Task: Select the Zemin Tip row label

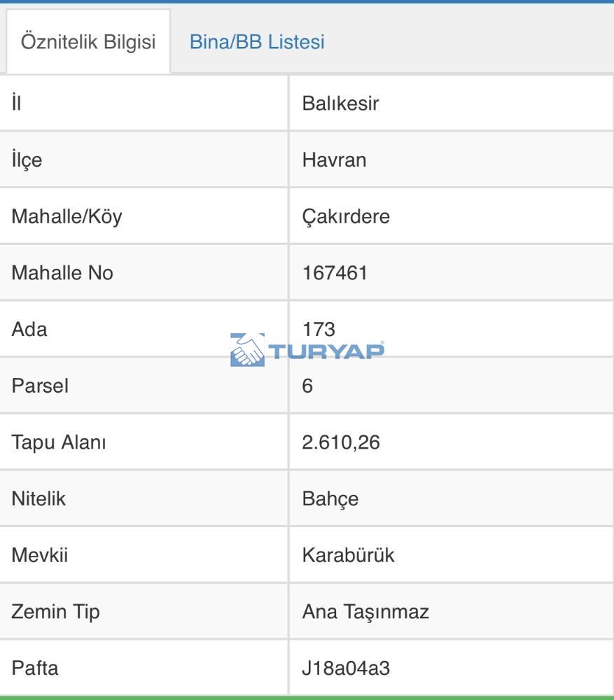Action: click(55, 612)
